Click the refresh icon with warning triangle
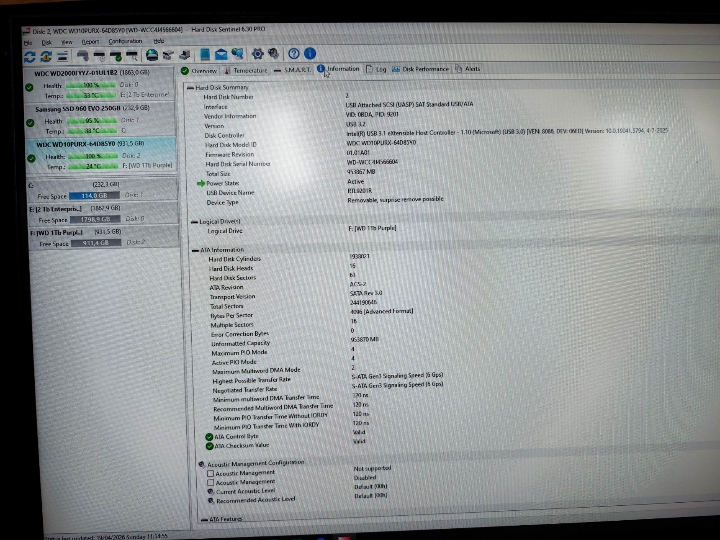Viewport: 720px width, 540px height. (x=46, y=57)
